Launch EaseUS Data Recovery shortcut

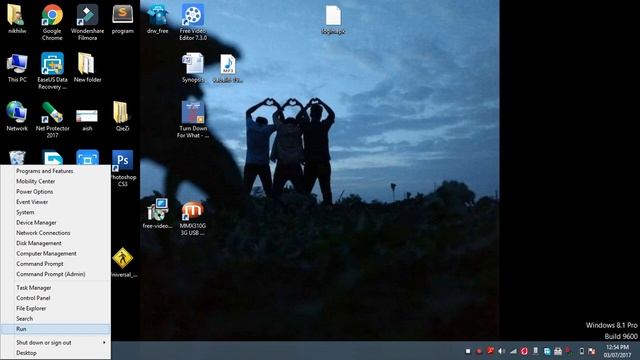click(x=52, y=71)
